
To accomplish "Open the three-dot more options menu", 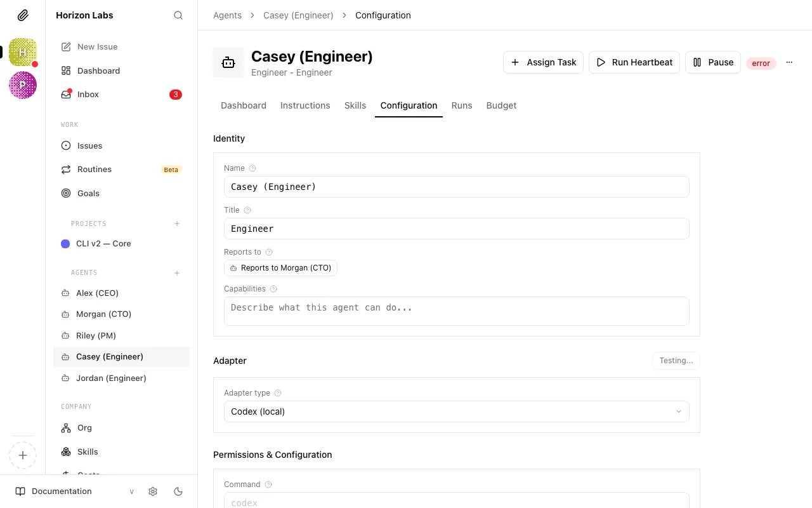I will pyautogui.click(x=789, y=62).
